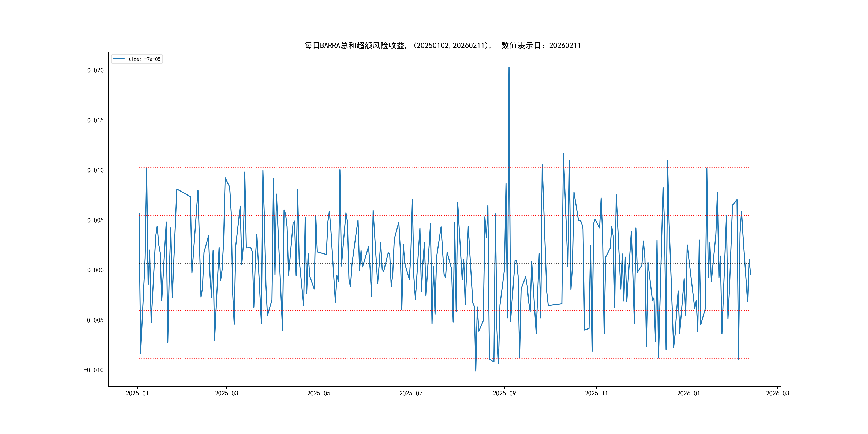Click the 0.015 y-axis label
868x434 pixels.
tap(95, 120)
